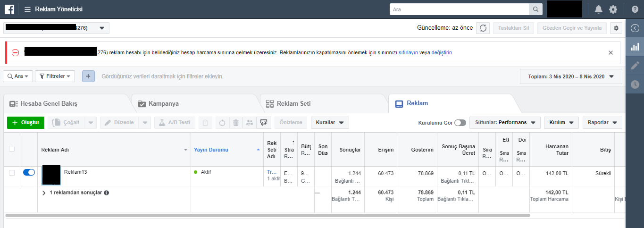644x228 pixels.
Task: Check the Reklam13 row checkbox
Action: tap(12, 173)
